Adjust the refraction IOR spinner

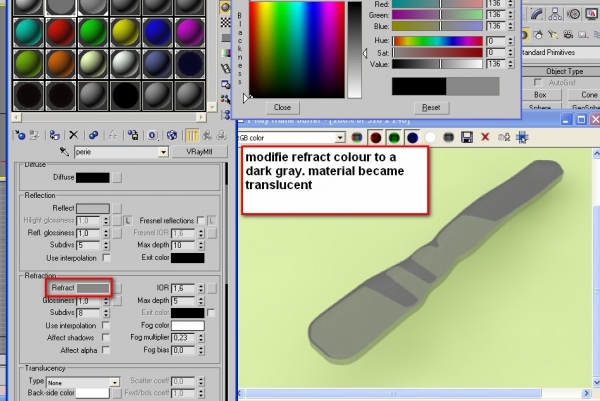201,288
